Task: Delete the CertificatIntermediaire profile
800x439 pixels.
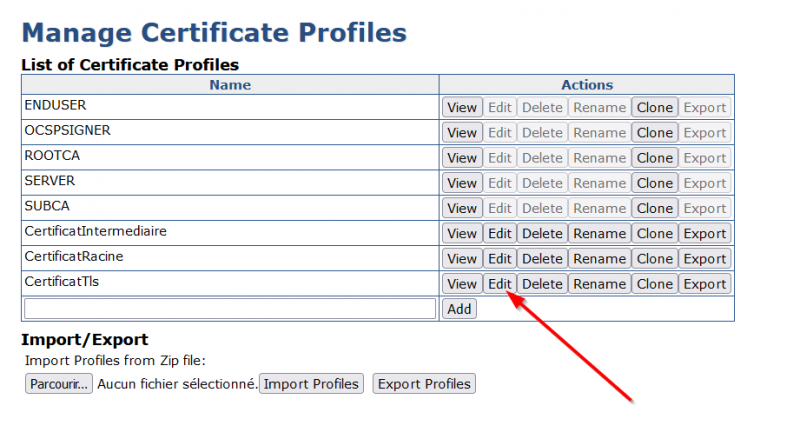Action: coord(542,233)
